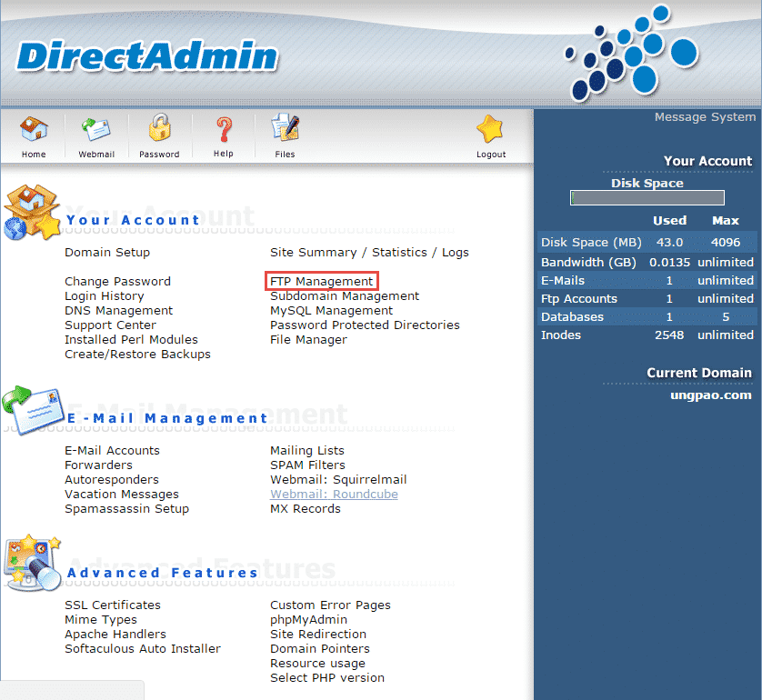Viewport: 762px width, 700px height.
Task: View Login History
Action: (x=105, y=296)
